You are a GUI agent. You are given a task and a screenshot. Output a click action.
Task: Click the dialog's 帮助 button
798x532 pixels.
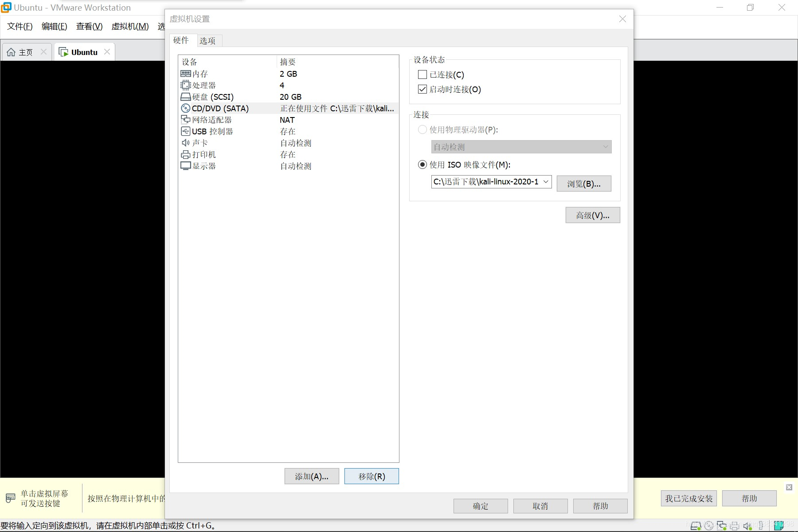[600, 506]
